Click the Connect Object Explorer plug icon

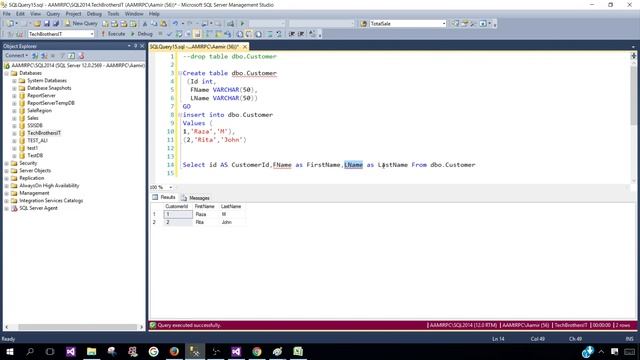(x=35, y=56)
